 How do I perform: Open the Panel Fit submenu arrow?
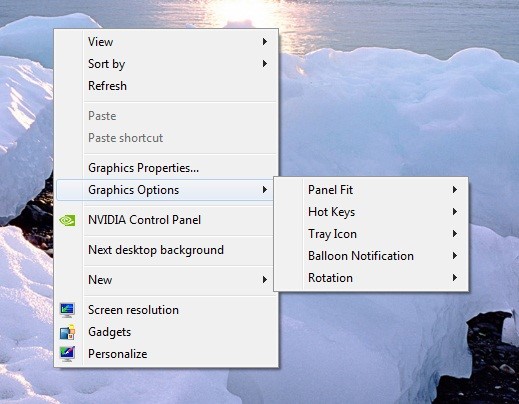[455, 190]
